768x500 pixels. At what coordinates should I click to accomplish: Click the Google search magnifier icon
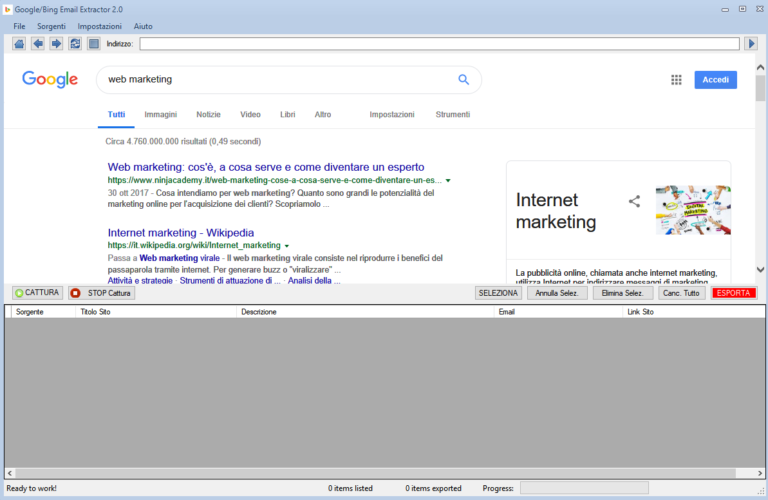pyautogui.click(x=463, y=80)
